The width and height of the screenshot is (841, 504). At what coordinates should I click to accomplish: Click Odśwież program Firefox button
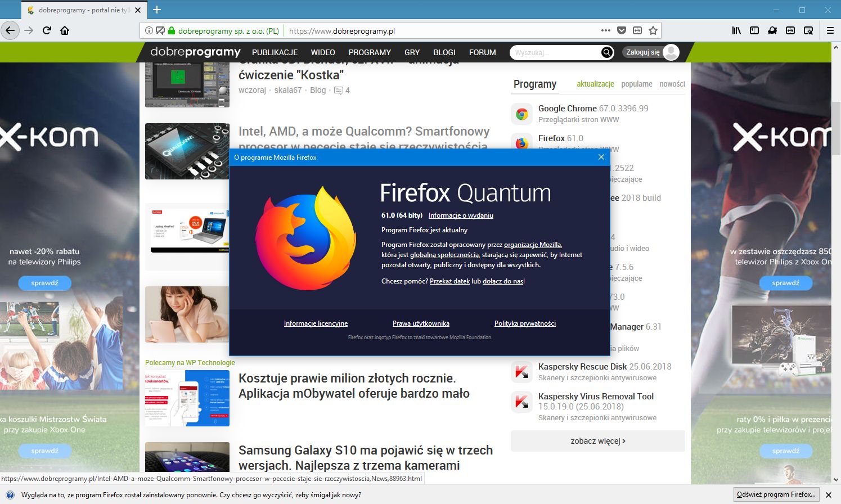click(776, 494)
